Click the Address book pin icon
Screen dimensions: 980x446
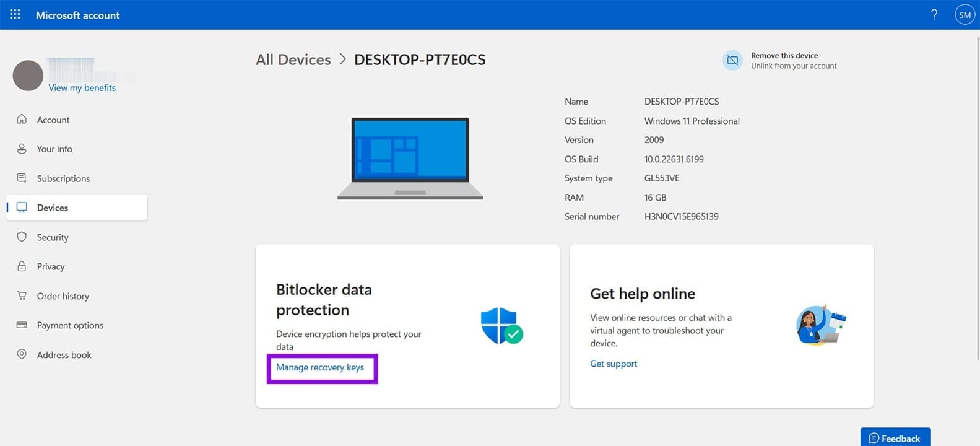[x=22, y=354]
